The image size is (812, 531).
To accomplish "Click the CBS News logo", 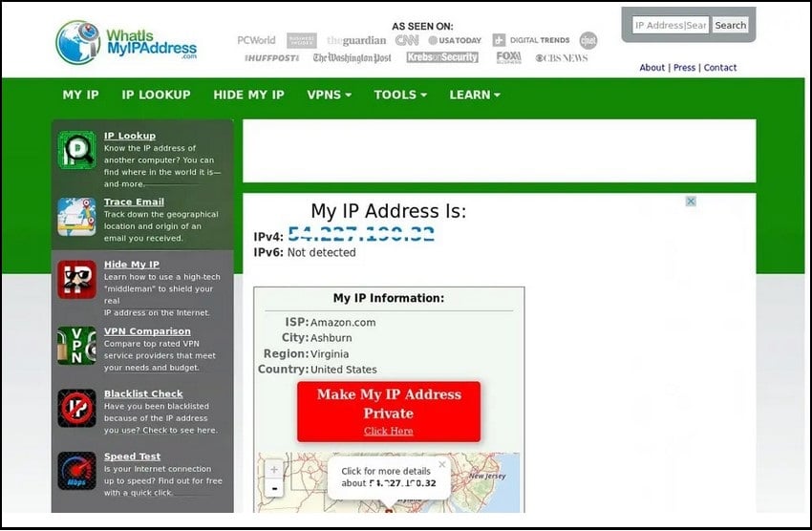I will 562,58.
